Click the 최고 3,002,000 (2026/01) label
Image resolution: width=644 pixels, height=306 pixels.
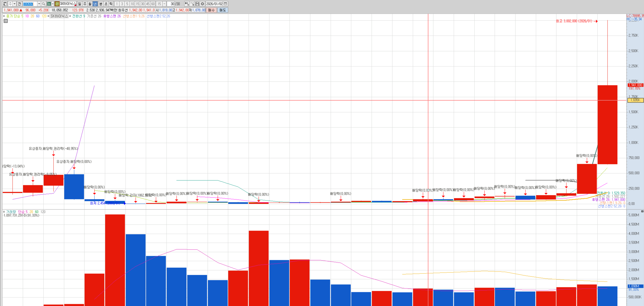[x=574, y=21]
